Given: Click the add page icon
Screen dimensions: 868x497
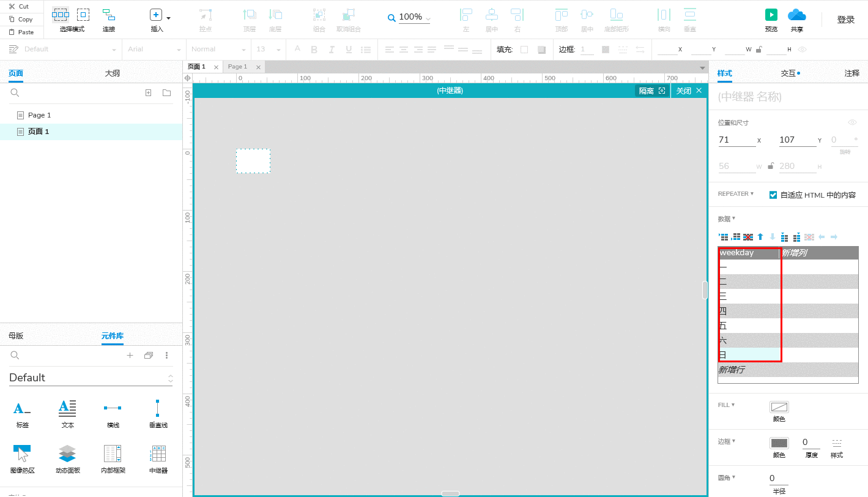Looking at the screenshot, I should [x=148, y=92].
